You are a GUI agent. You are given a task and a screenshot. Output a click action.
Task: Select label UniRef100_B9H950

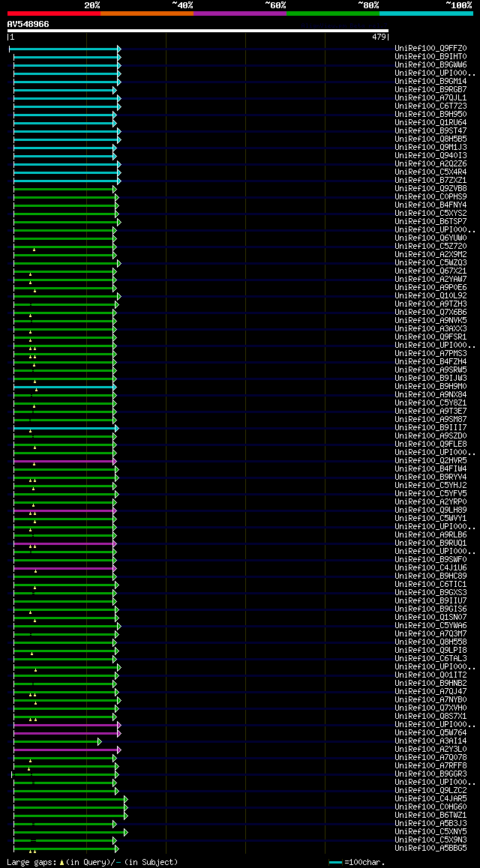(430, 115)
